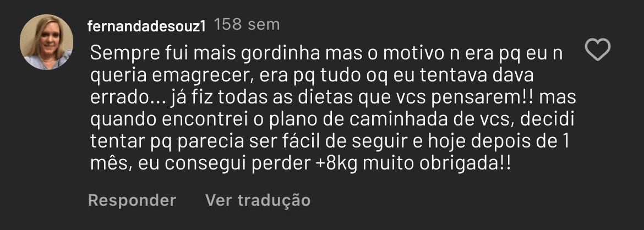The image size is (644, 230).
Task: Open the profile photo of fernandadesouz1
Action: (46, 42)
